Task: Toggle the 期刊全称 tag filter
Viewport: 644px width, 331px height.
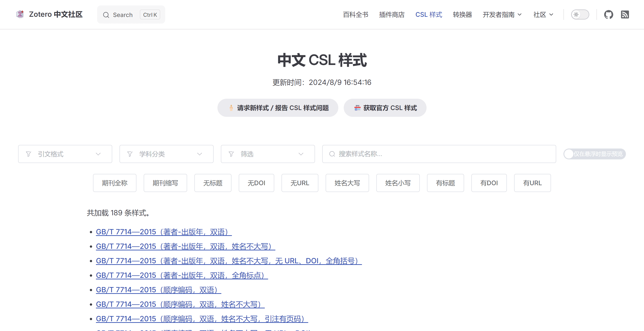Action: (x=115, y=183)
